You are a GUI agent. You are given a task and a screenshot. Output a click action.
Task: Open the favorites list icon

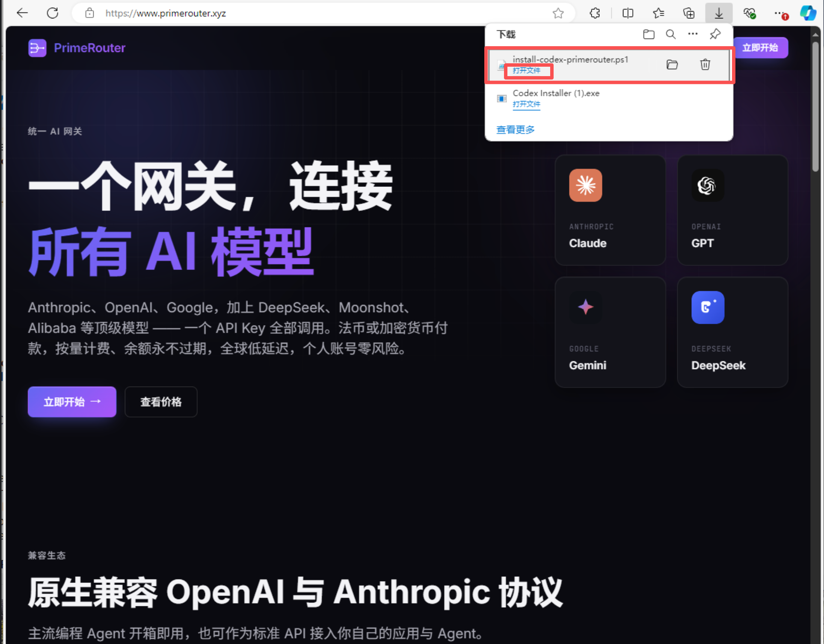[x=658, y=13]
